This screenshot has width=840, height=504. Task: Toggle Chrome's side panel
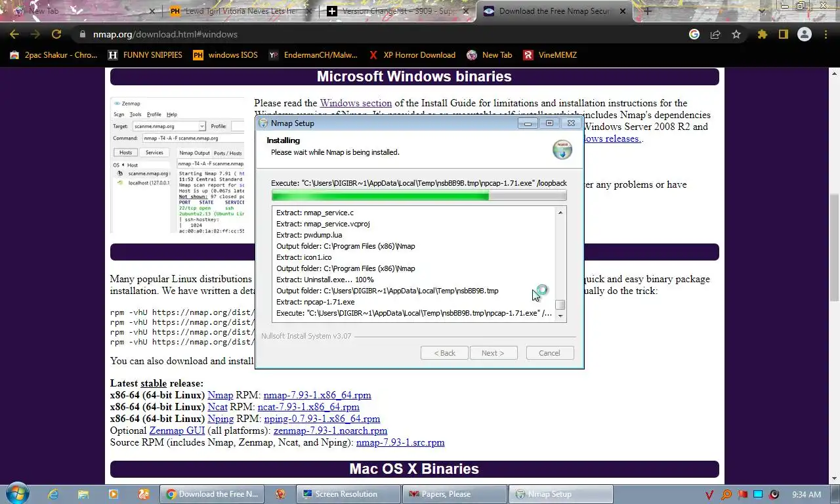[x=783, y=34]
